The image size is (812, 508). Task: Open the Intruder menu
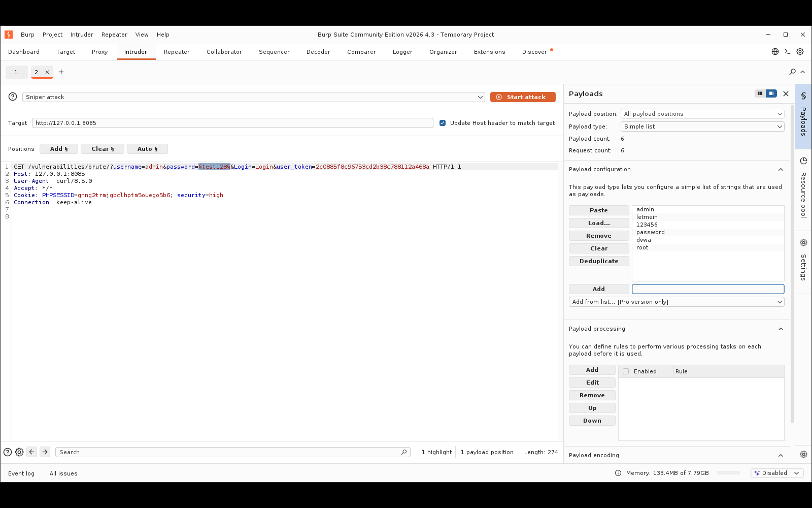pos(82,35)
